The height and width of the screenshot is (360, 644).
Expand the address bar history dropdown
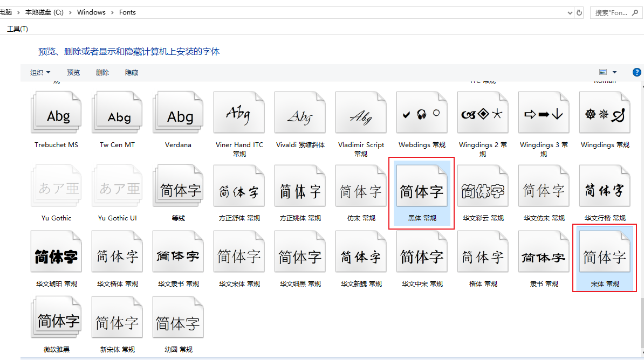click(570, 13)
